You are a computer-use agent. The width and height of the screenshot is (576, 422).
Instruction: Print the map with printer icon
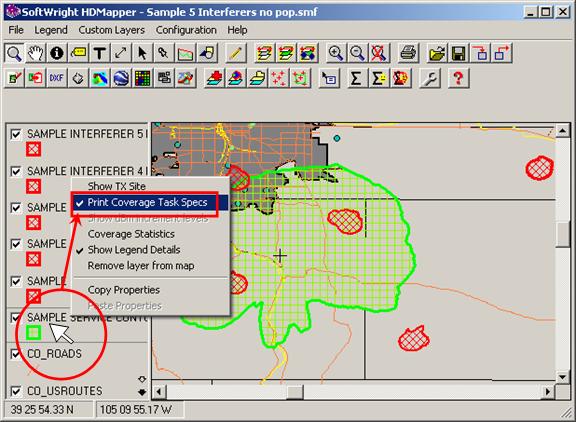pos(408,53)
